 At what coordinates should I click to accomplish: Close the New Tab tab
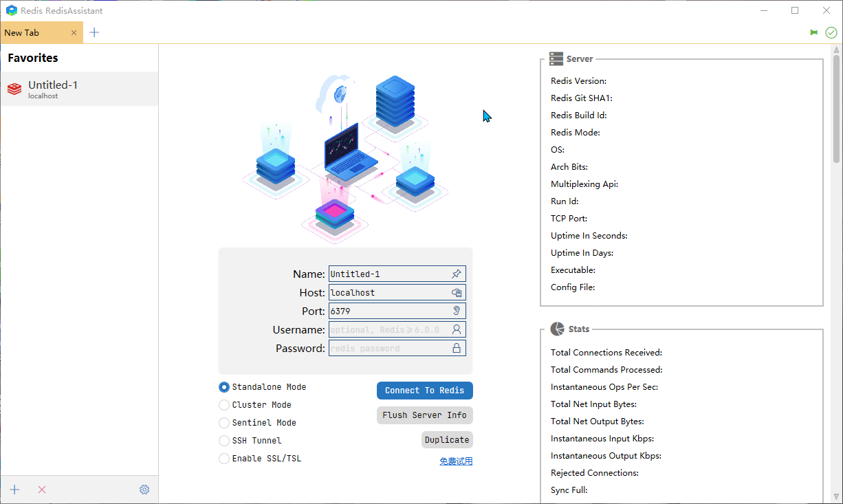(74, 32)
